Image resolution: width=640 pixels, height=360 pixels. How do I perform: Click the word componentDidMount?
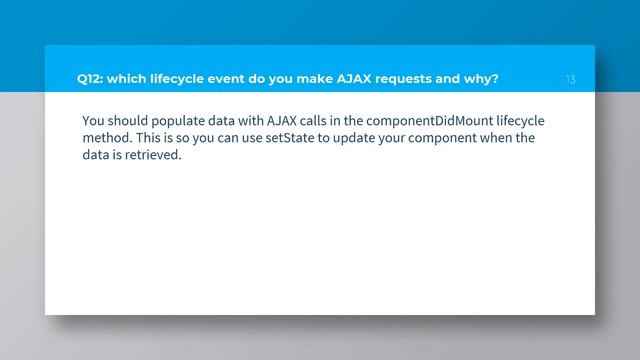429,121
